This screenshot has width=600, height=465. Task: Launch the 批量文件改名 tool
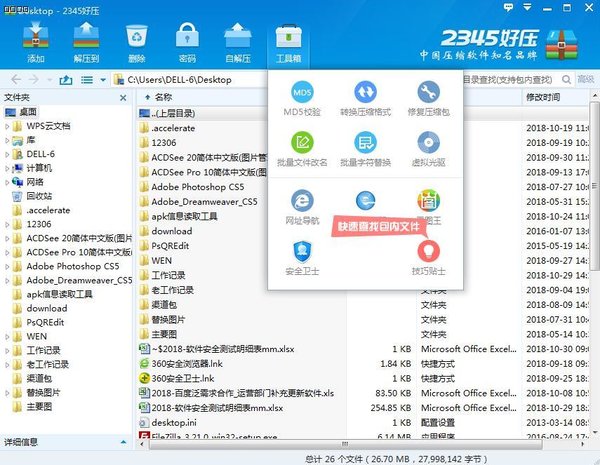[x=302, y=149]
